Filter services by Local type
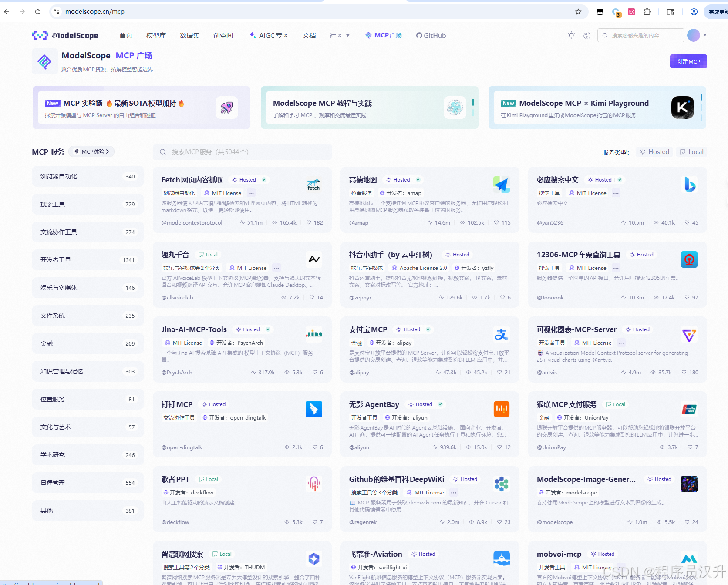 691,152
